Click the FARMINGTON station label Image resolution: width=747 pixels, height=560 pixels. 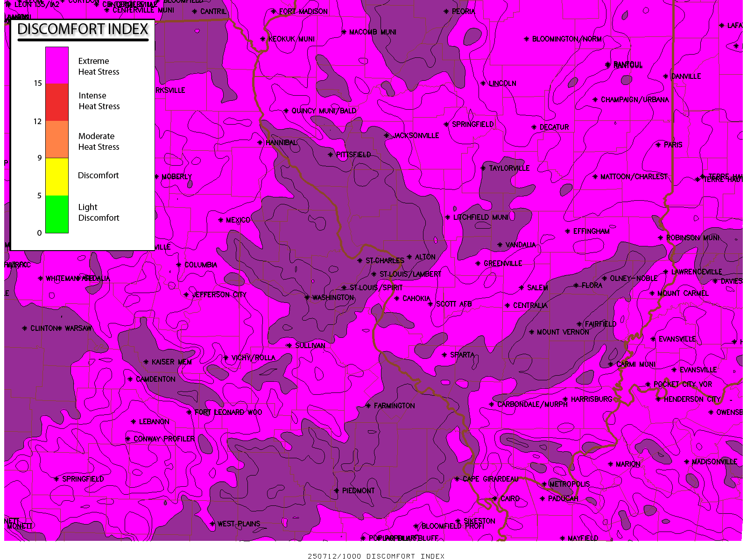[394, 406]
